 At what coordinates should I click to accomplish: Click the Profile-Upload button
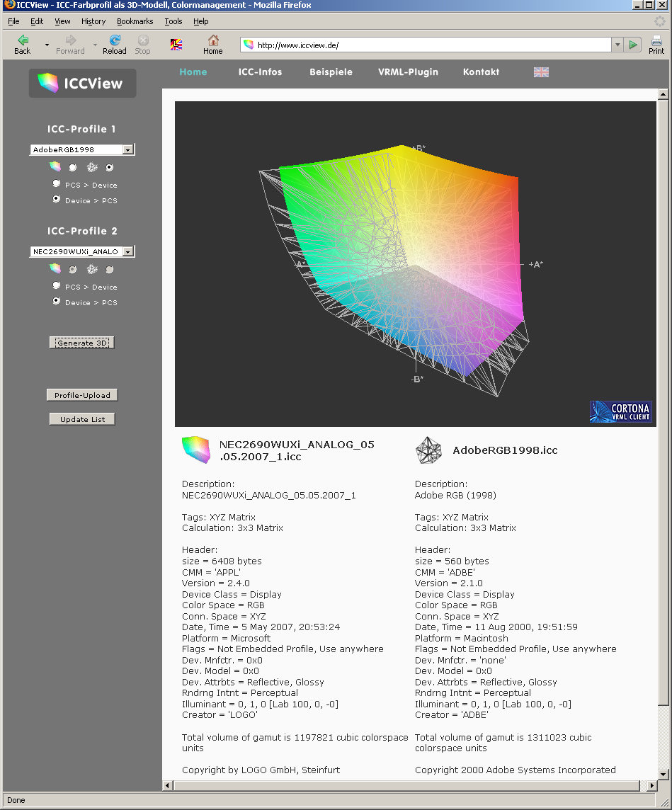(x=82, y=395)
